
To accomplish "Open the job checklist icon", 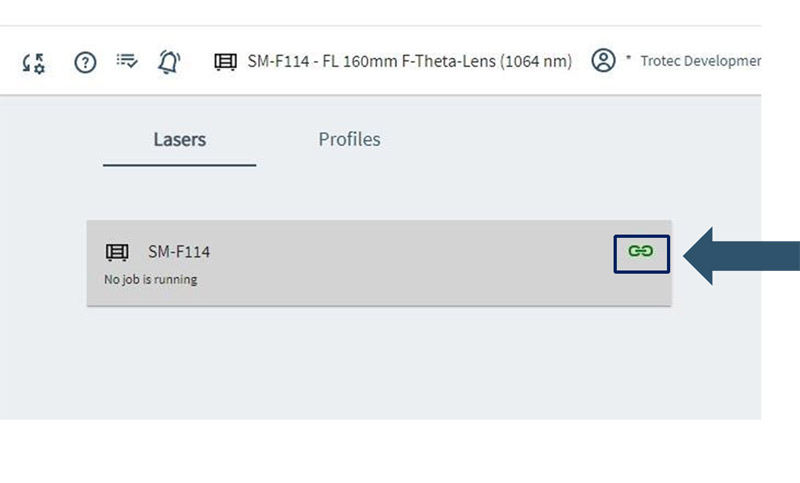I will (x=127, y=61).
